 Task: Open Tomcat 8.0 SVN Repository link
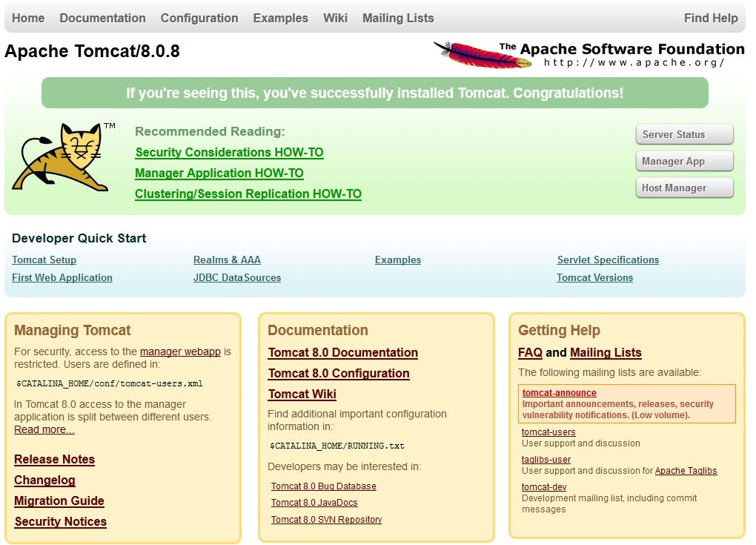[x=326, y=520]
